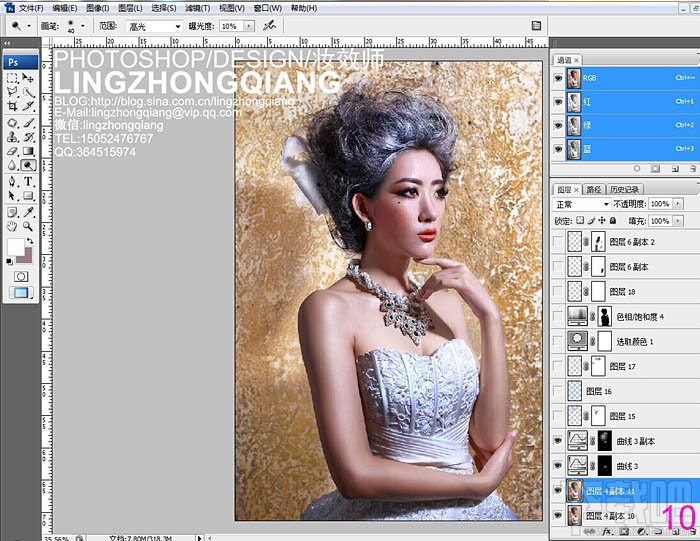Select the Rectangle shape tool
Image resolution: width=700 pixels, height=541 pixels.
click(x=28, y=196)
